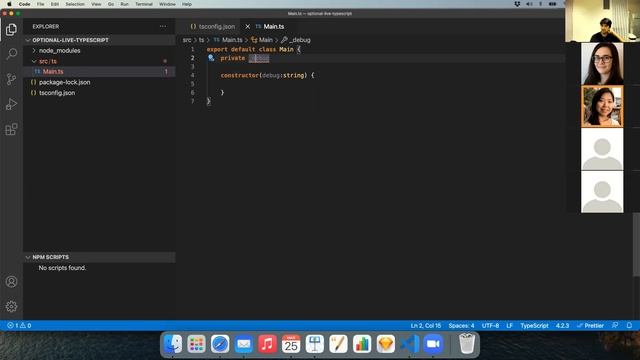Open Safari from the Dock

click(x=220, y=344)
